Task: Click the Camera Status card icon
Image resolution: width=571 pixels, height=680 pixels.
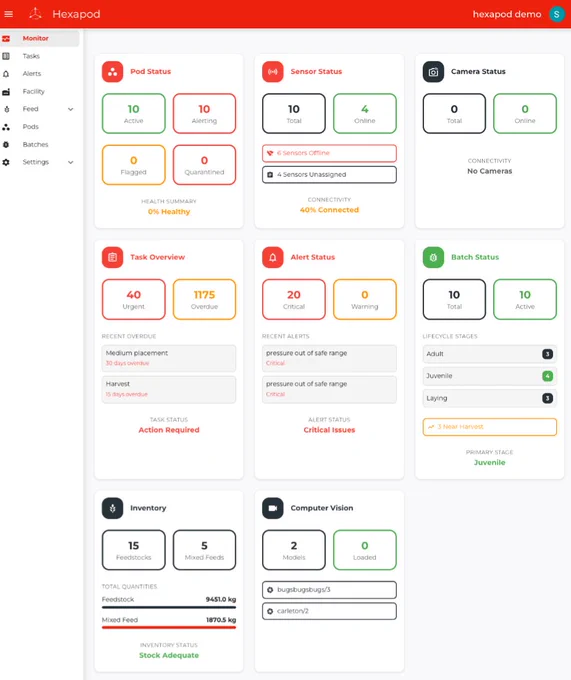Action: [433, 72]
